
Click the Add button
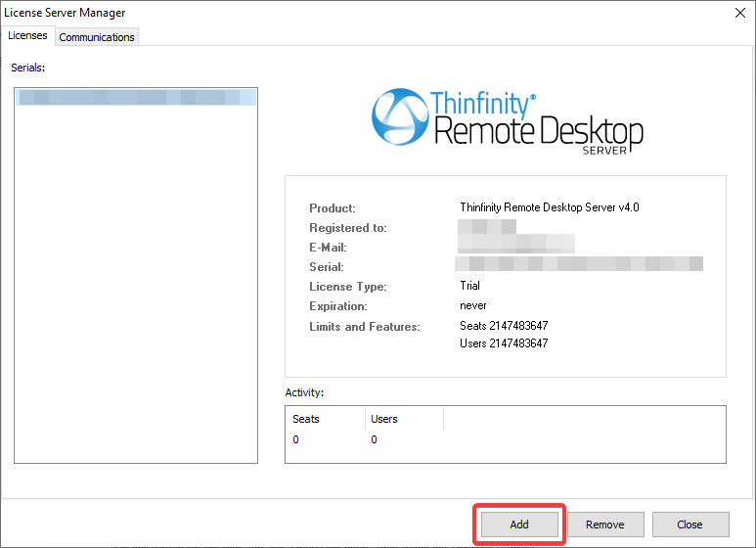(x=519, y=525)
